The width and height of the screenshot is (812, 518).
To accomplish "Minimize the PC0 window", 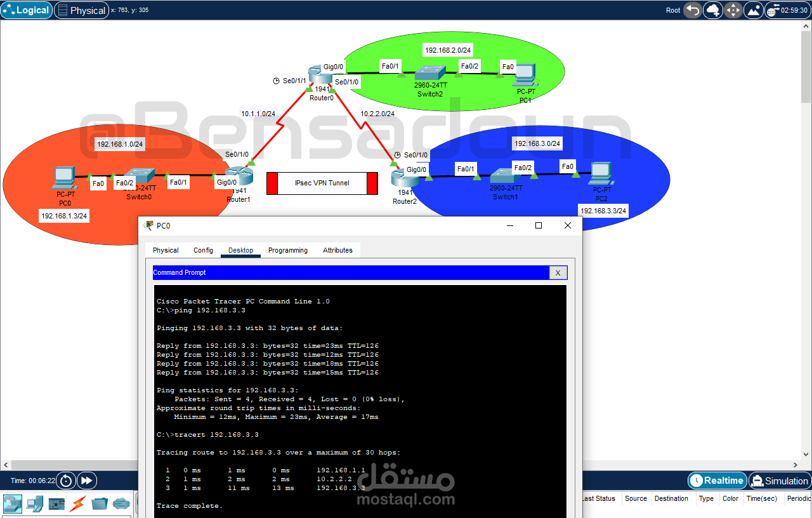I will [x=509, y=225].
